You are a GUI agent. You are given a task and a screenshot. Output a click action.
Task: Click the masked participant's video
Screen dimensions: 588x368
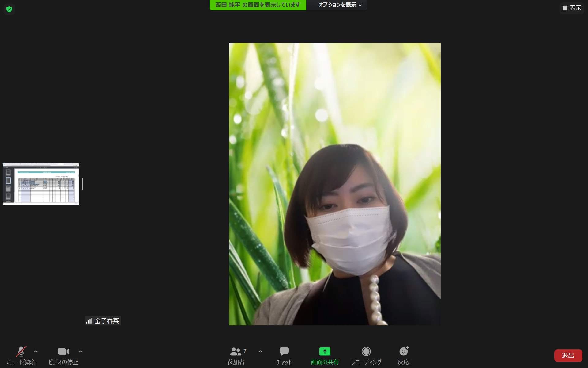tap(334, 184)
